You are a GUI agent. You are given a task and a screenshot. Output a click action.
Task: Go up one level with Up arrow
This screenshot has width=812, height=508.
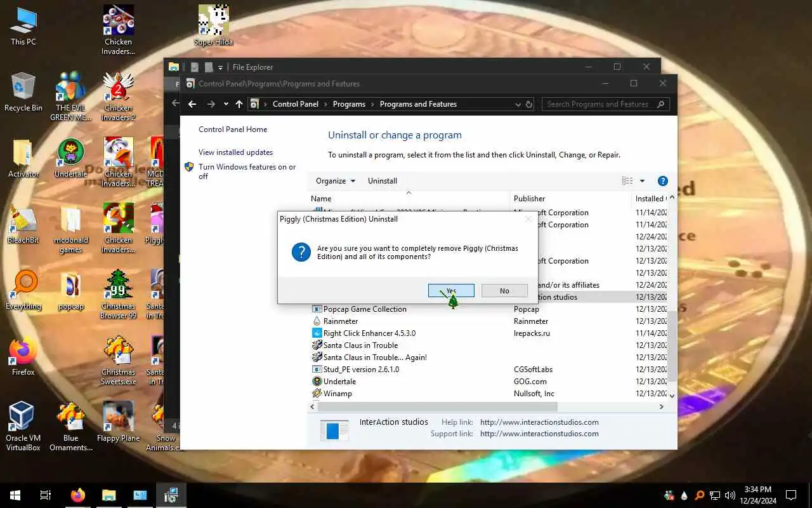[x=239, y=104]
